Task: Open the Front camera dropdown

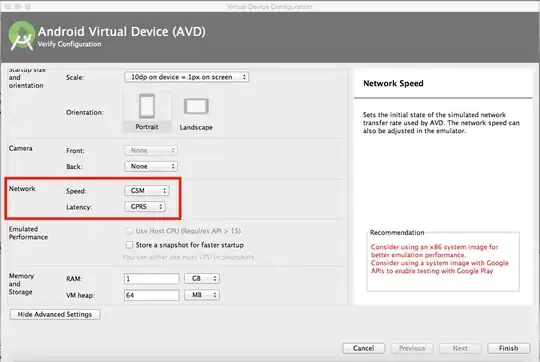Action: coord(151,151)
